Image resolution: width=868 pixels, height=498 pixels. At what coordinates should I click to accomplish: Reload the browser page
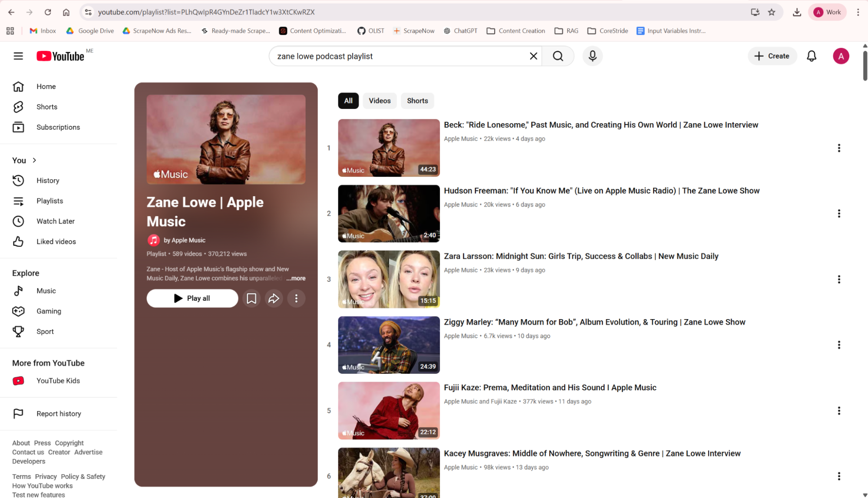tap(48, 12)
